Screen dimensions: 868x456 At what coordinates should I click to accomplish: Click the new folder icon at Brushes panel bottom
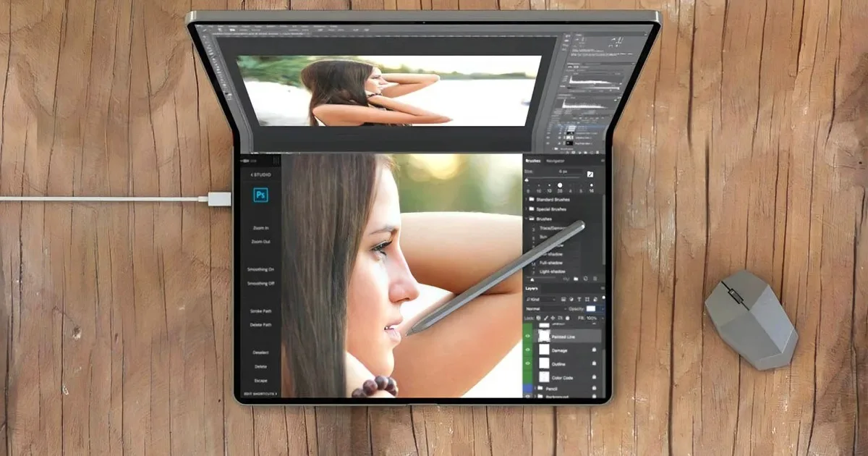pos(575,279)
